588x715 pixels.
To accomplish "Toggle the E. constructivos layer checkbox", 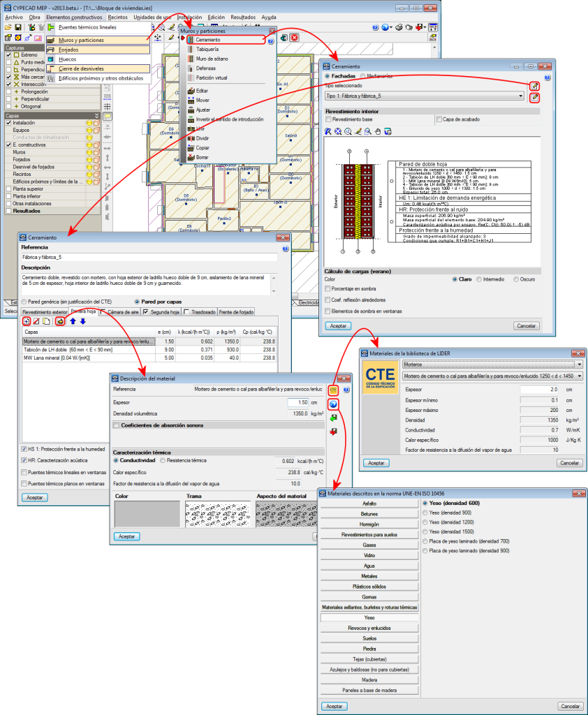I will [8, 145].
